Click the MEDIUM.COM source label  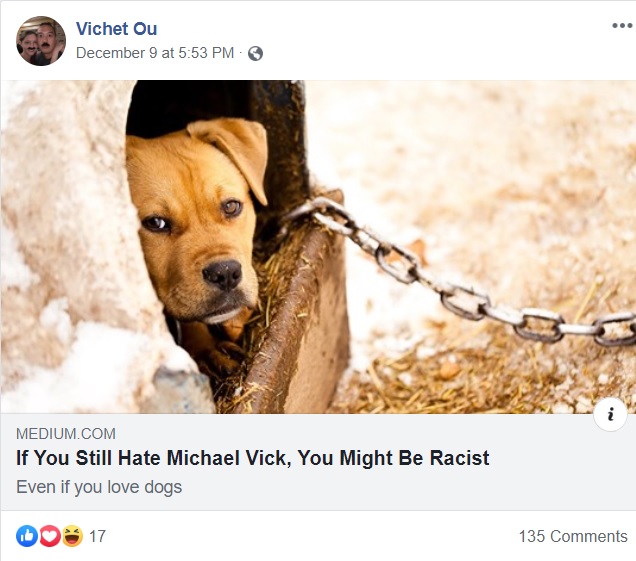pyautogui.click(x=66, y=434)
